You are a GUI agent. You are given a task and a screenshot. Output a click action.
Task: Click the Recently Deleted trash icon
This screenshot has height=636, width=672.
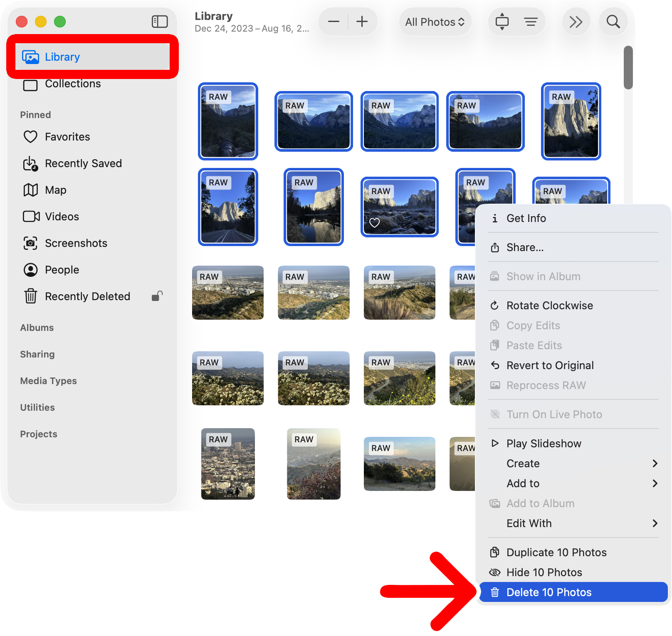click(30, 296)
